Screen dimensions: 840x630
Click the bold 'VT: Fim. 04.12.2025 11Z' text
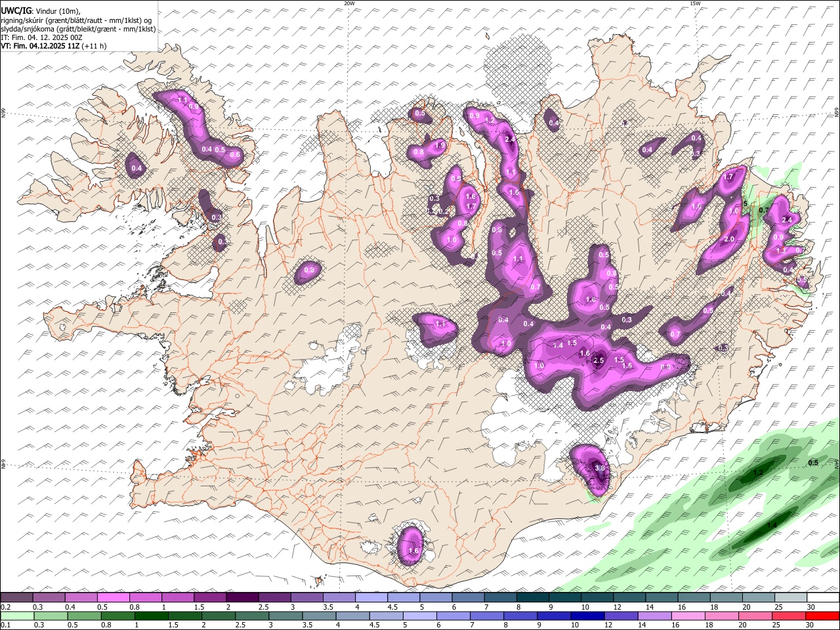click(x=41, y=46)
